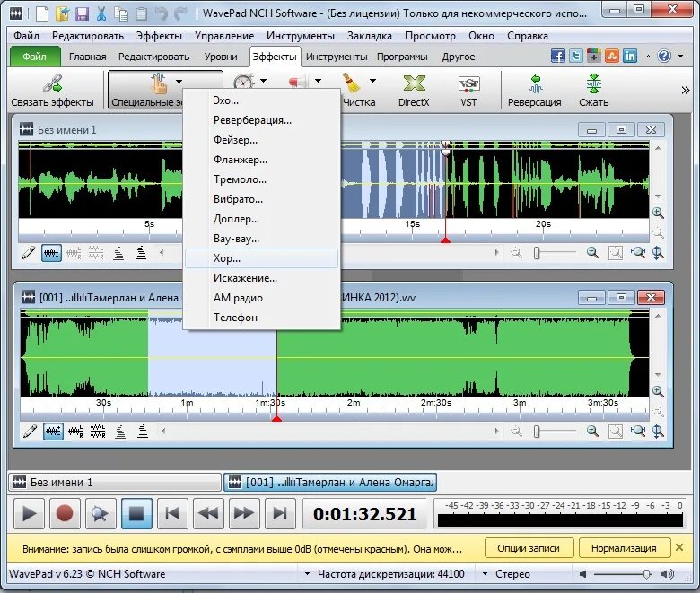The image size is (700, 593).
Task: Jump to the start of the track
Action: click(x=172, y=513)
